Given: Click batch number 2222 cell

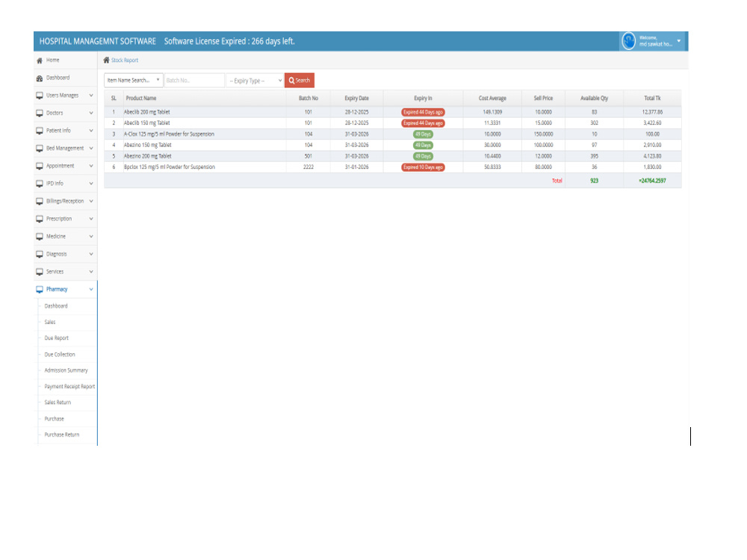Looking at the screenshot, I should (309, 167).
